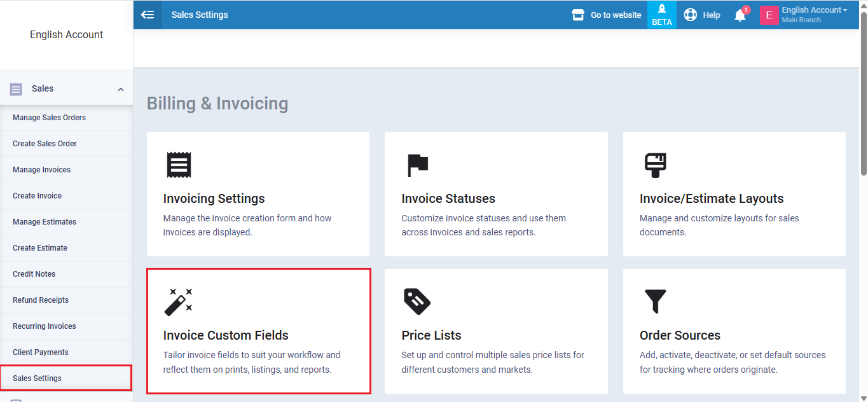
Task: Open the Credit Notes sidebar link
Action: tap(34, 274)
